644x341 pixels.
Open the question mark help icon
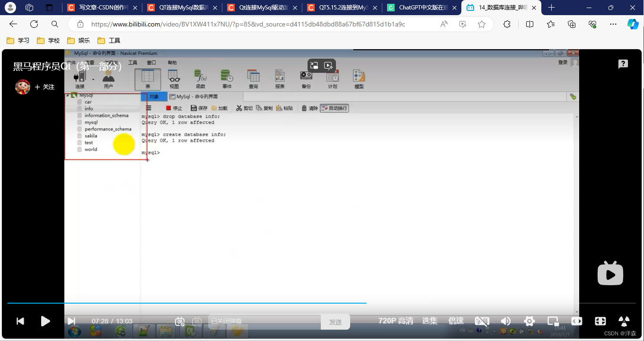(623, 64)
